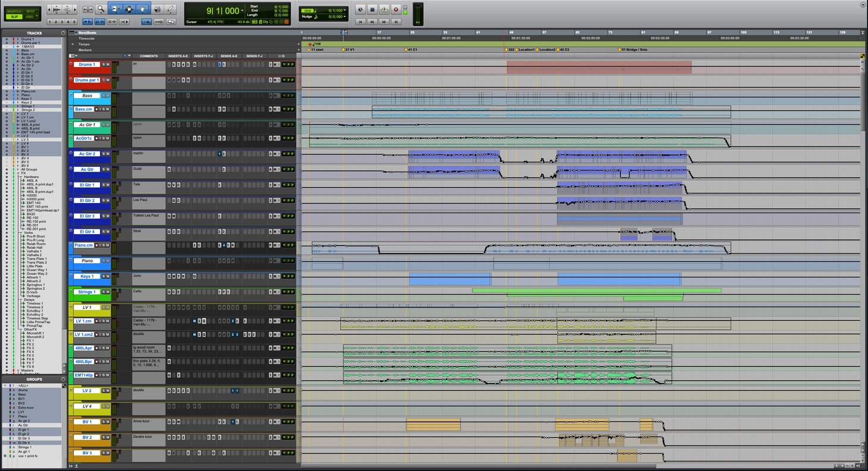Open the Bars|Beats ruler view menu

[x=73, y=33]
